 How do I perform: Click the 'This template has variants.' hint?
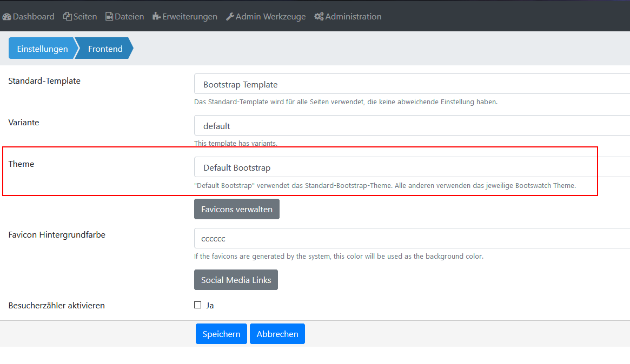point(236,143)
